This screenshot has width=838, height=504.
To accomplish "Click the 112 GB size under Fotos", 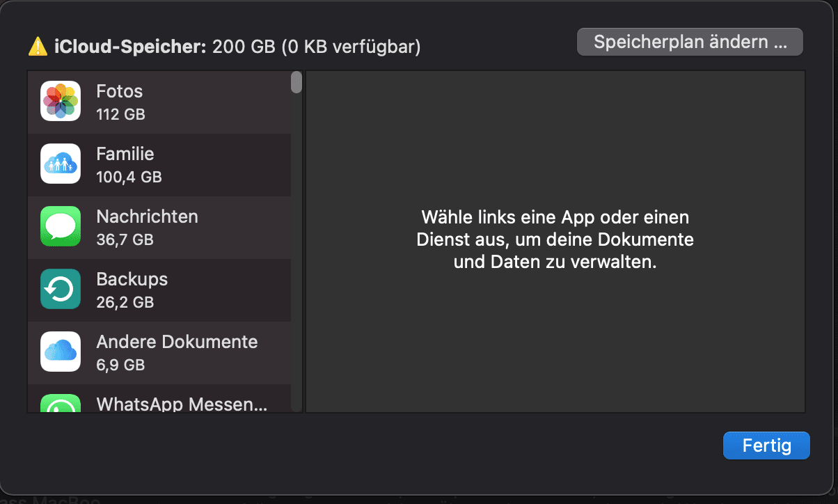I will pos(121,114).
